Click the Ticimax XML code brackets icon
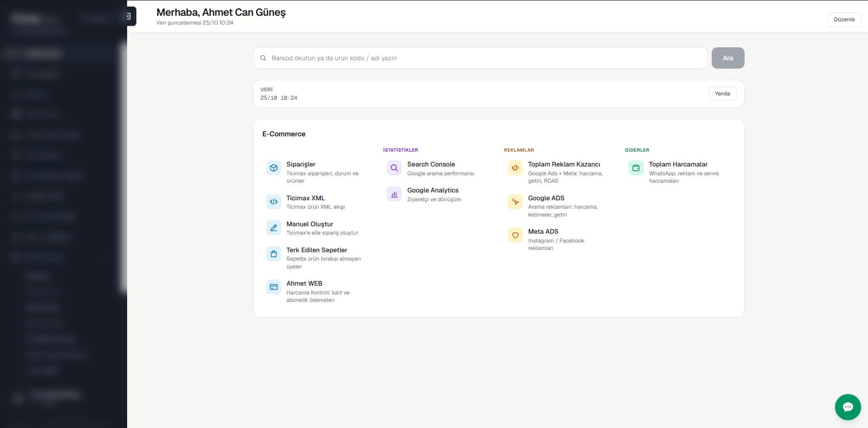Image resolution: width=868 pixels, height=428 pixels. click(x=274, y=202)
